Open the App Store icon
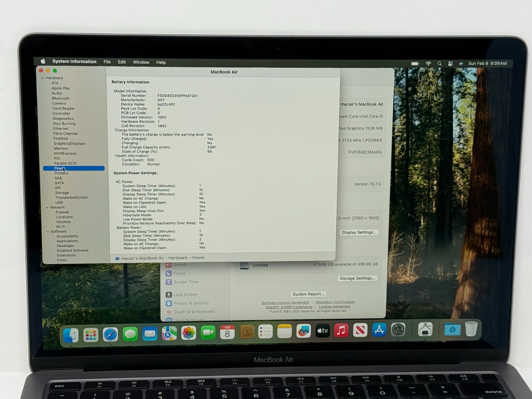532x399 pixels. [379, 330]
